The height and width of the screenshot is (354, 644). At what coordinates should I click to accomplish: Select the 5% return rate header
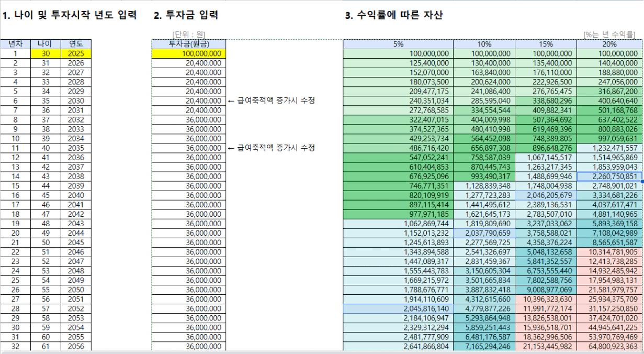click(x=398, y=44)
